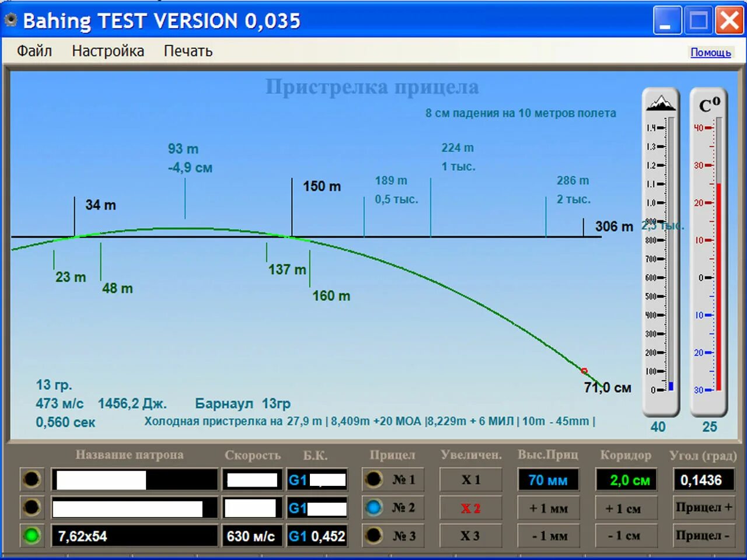
Task: Click the 286 m distance label
Action: [573, 181]
